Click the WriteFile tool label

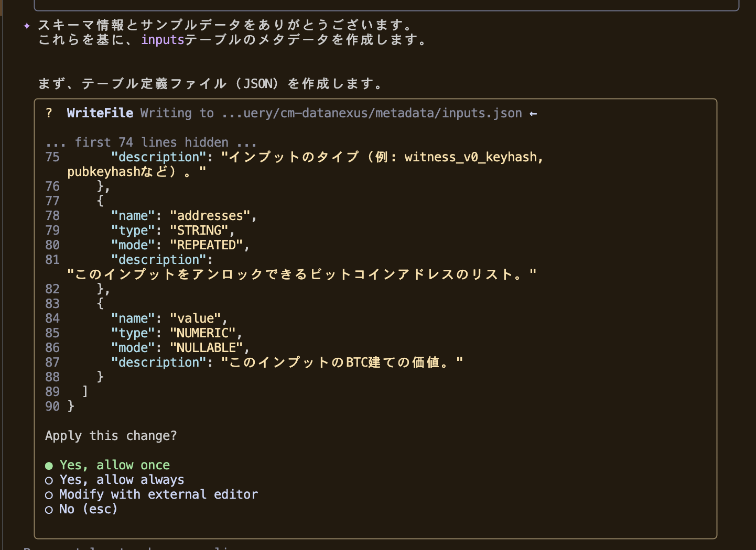point(100,113)
